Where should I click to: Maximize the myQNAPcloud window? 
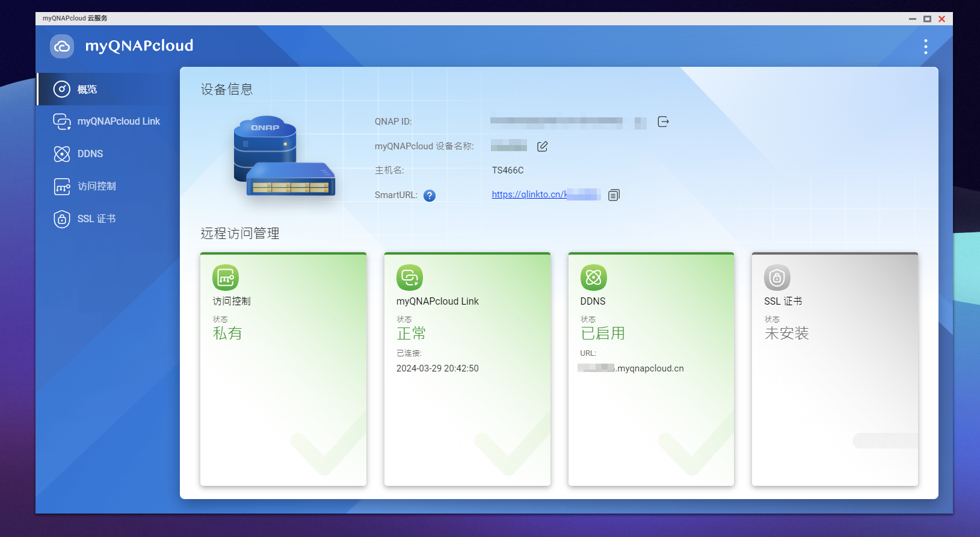tap(927, 19)
